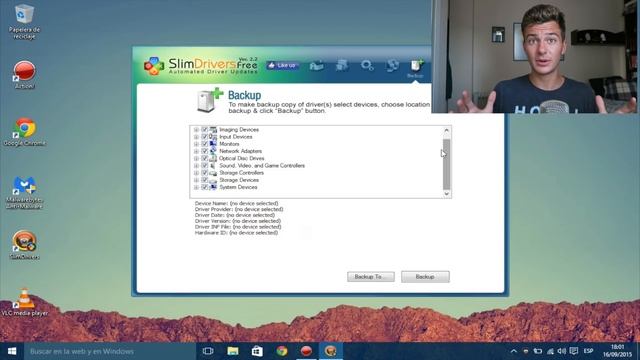Toggle the Monitors checkbox
Screen dimensions: 640x360
[205, 144]
